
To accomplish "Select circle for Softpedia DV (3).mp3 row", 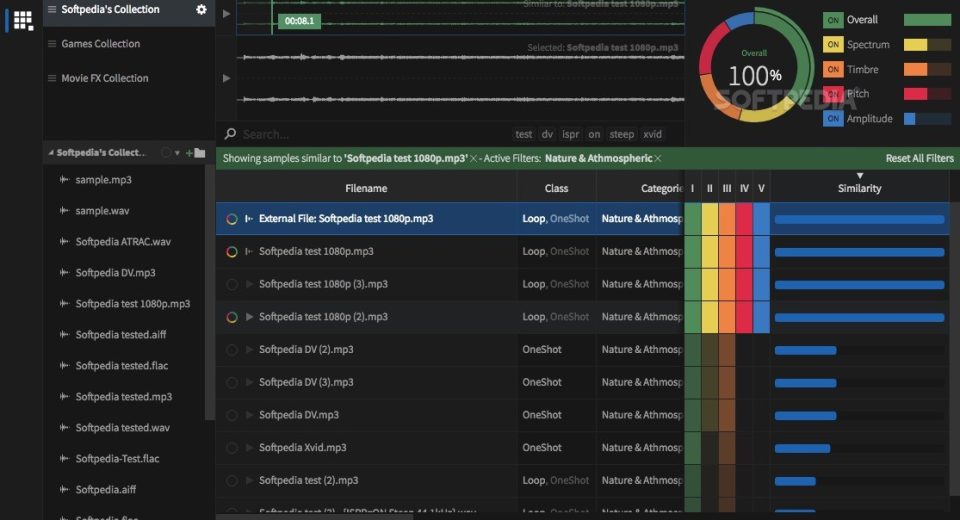I will click(231, 382).
